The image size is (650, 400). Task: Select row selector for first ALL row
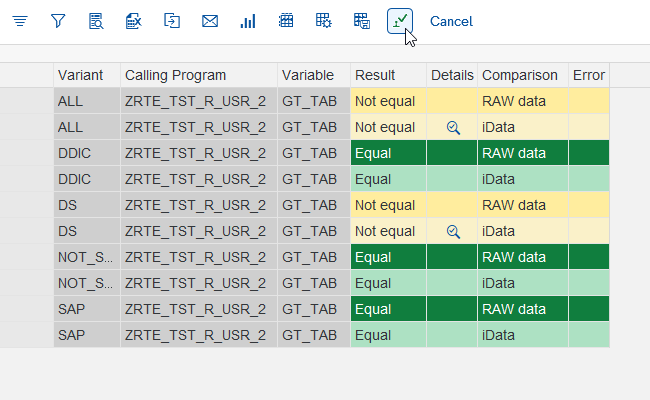[27, 101]
